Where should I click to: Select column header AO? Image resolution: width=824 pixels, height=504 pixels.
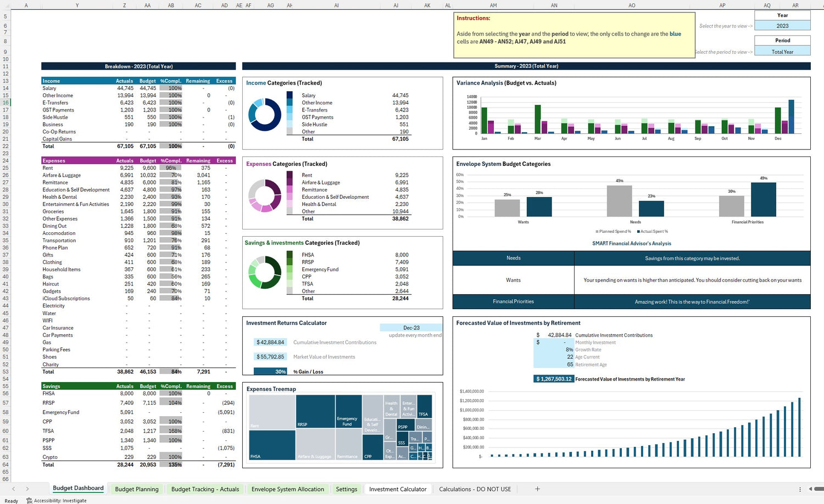(x=632, y=5)
